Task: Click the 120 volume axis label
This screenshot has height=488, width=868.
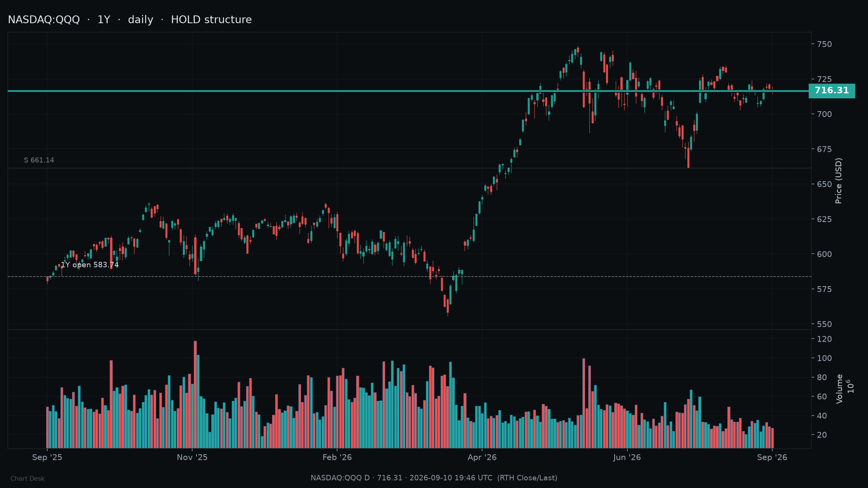Action: (825, 339)
